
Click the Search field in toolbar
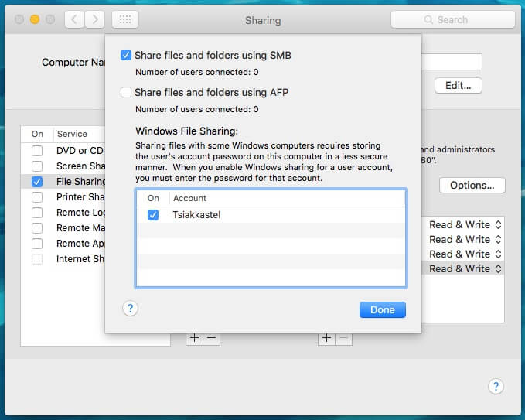click(x=453, y=19)
